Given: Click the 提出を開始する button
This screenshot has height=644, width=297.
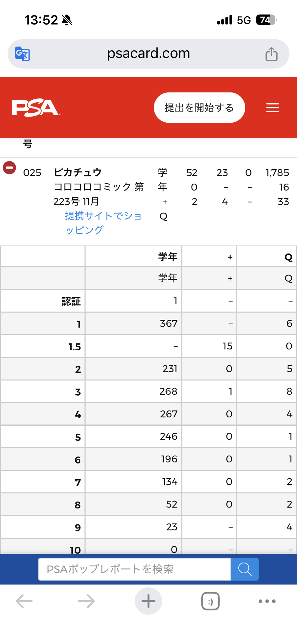Looking at the screenshot, I should pos(199,108).
